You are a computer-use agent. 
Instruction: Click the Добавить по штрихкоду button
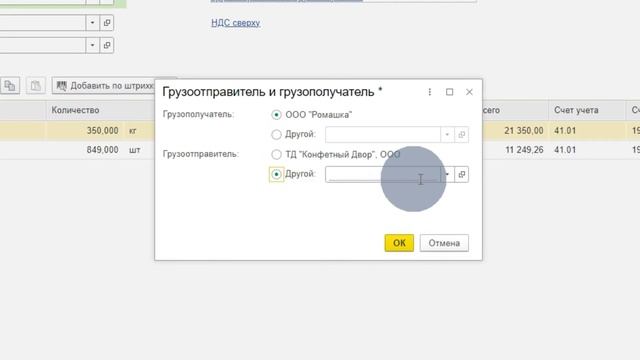click(x=104, y=86)
